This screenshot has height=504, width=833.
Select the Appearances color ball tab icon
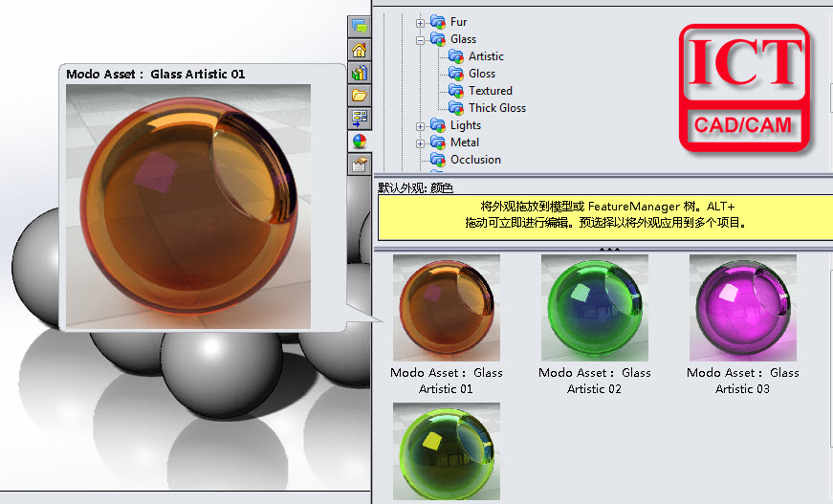[360, 142]
